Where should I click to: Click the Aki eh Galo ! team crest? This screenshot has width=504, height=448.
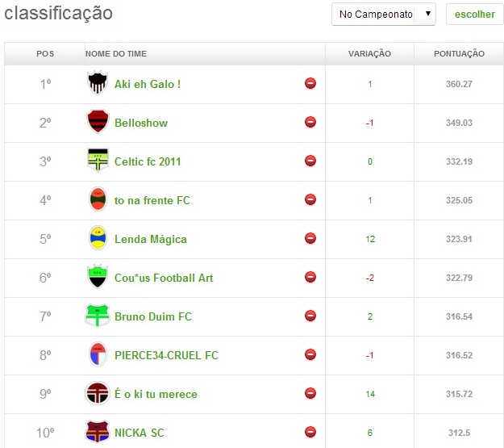point(98,83)
